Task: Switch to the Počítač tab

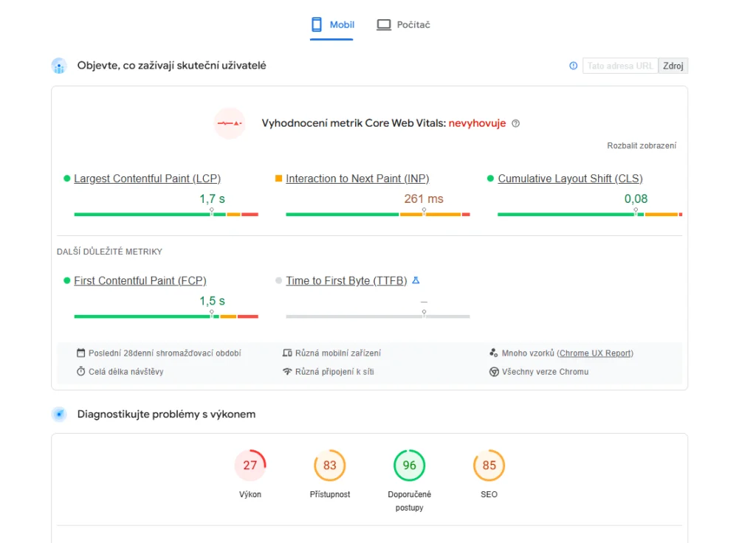Action: tap(403, 25)
